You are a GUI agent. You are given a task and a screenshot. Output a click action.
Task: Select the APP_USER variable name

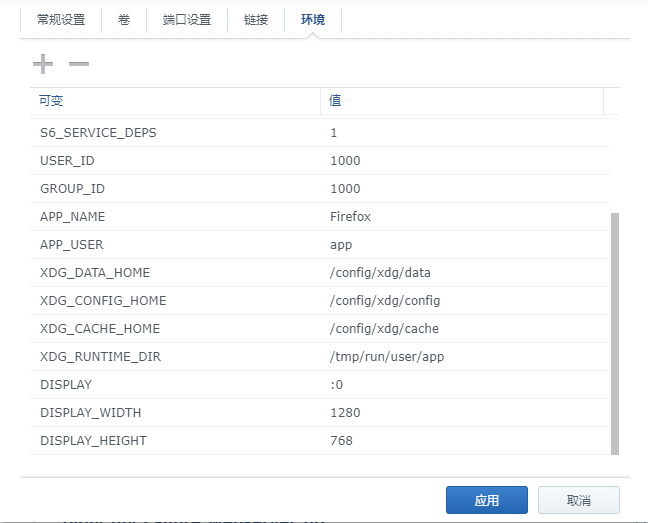tap(71, 245)
